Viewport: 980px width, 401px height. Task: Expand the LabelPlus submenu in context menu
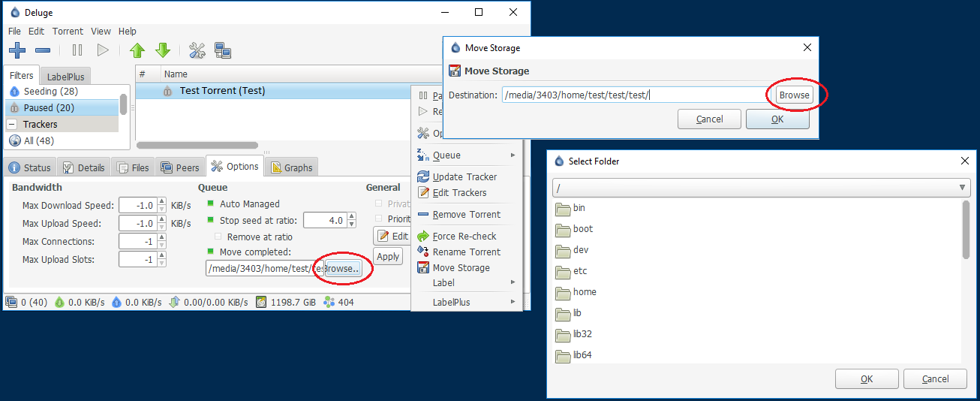513,302
